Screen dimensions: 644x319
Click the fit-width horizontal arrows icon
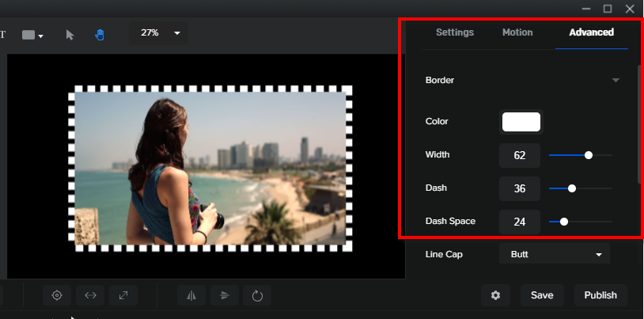tap(90, 295)
